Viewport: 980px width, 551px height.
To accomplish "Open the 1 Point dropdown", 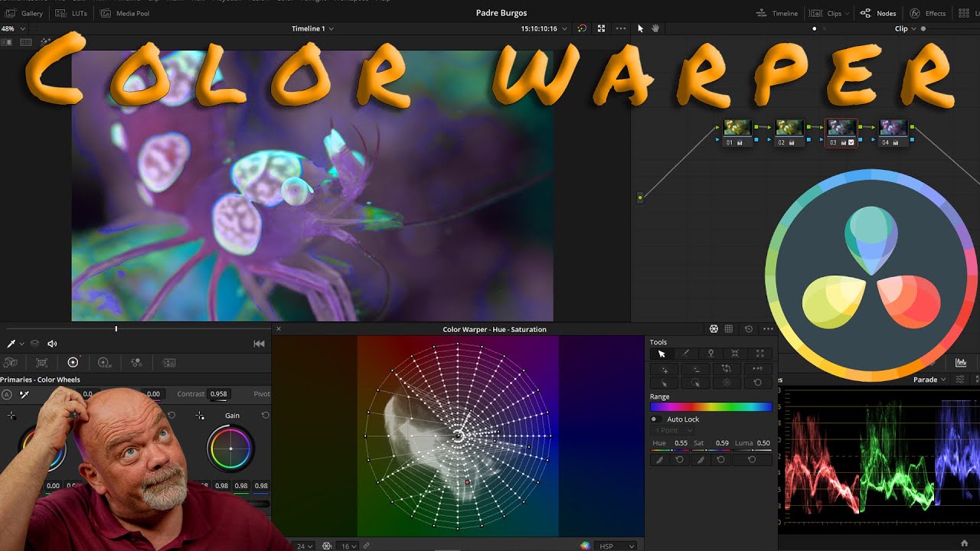I will coord(671,431).
